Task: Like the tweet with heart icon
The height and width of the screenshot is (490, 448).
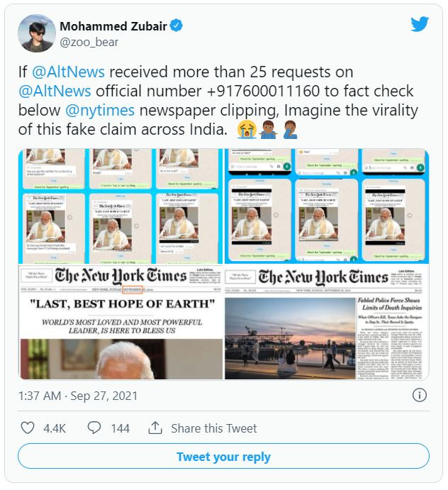Action: pyautogui.click(x=28, y=428)
